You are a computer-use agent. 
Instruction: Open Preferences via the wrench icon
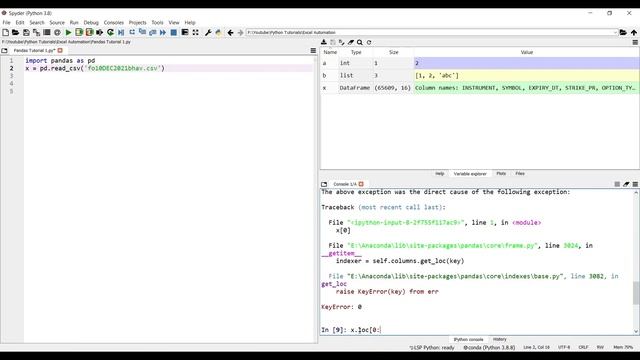(x=208, y=32)
